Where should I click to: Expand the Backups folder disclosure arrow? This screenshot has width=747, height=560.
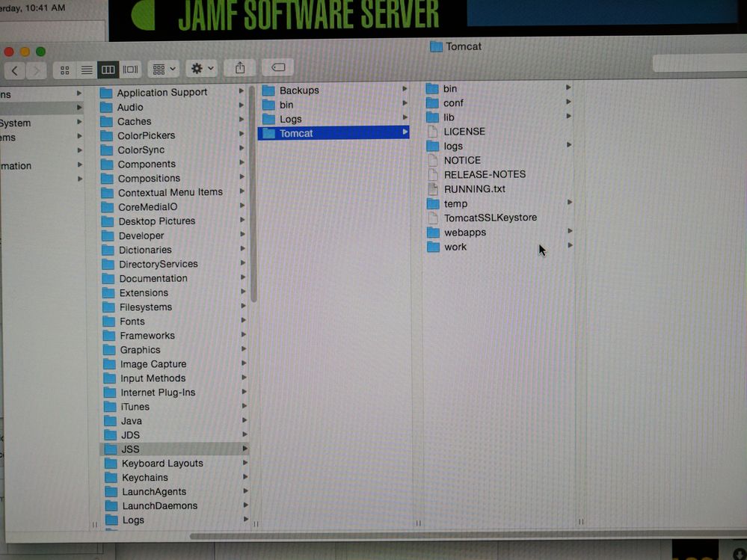[405, 88]
